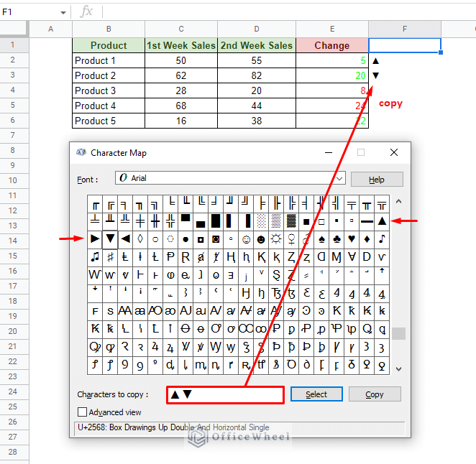Select the spade suit character
The image size is (476, 464).
click(x=321, y=240)
